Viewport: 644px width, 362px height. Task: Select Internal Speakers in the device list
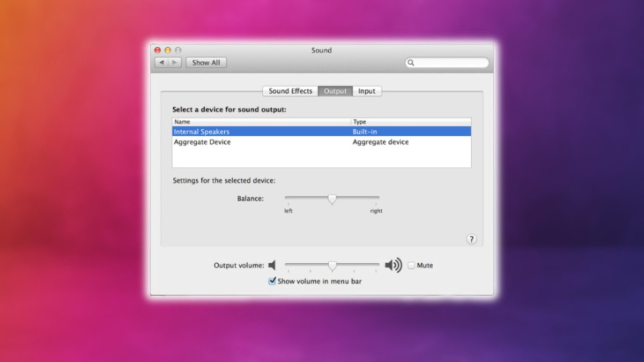202,132
